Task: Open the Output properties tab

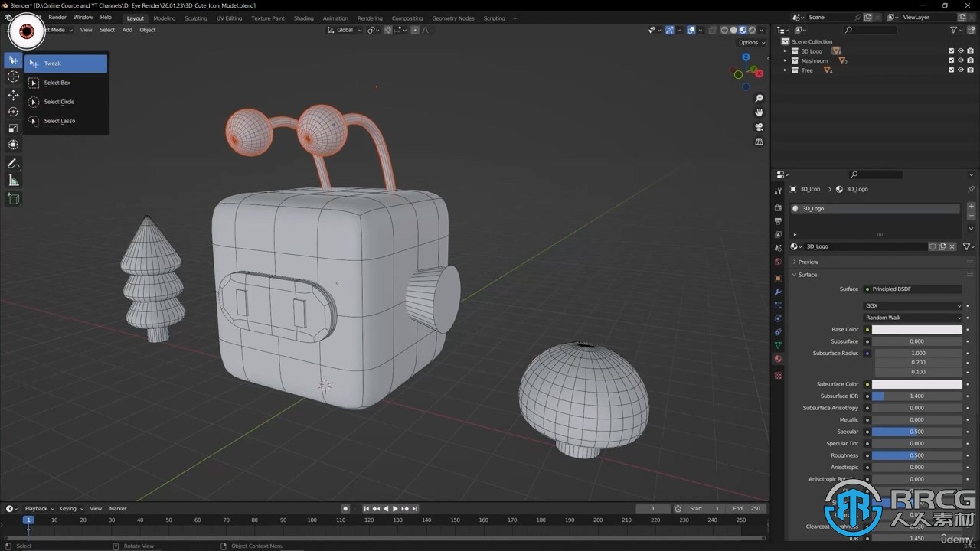Action: (x=778, y=221)
